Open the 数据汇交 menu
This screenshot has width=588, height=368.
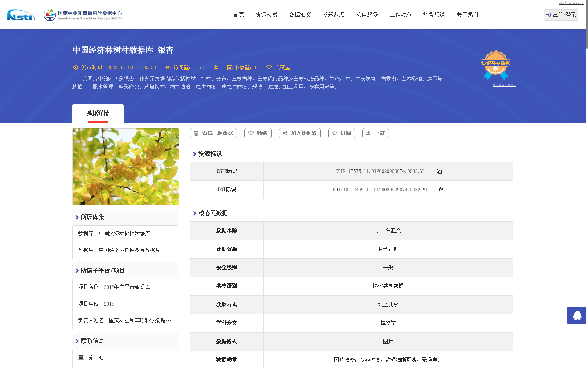click(x=300, y=15)
